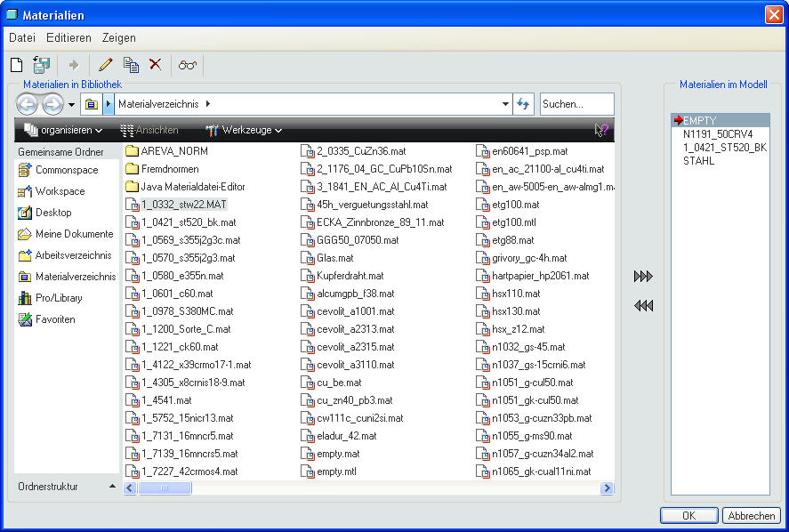The height and width of the screenshot is (532, 789).
Task: Add material to model with triple right arrows
Action: (643, 277)
